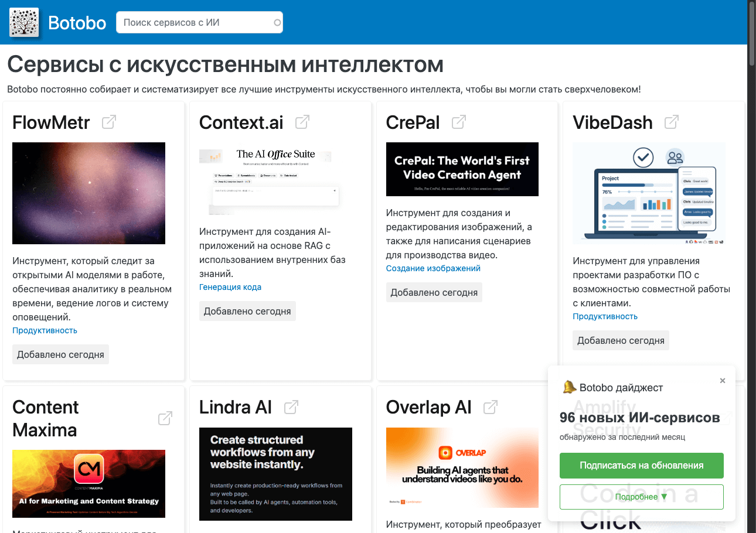
Task: View the Content Maxima marketing thumbnail
Action: 88,484
